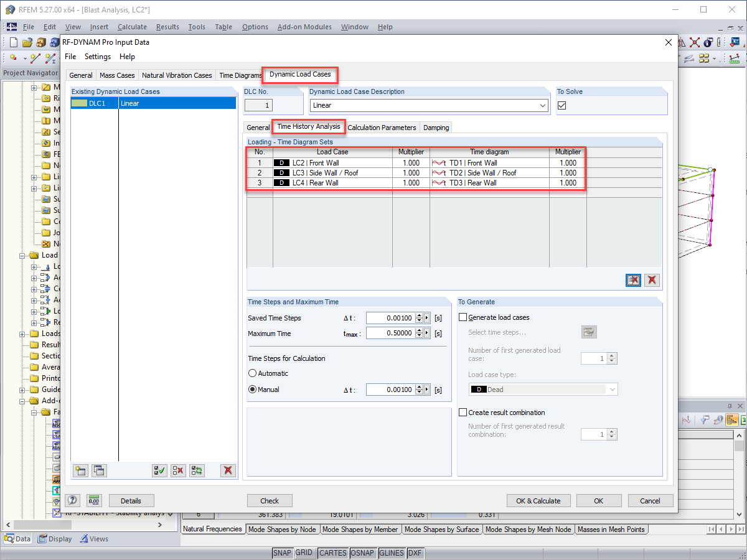This screenshot has width=747, height=560.
Task: Toggle GLINES in the status bar
Action: 391,553
